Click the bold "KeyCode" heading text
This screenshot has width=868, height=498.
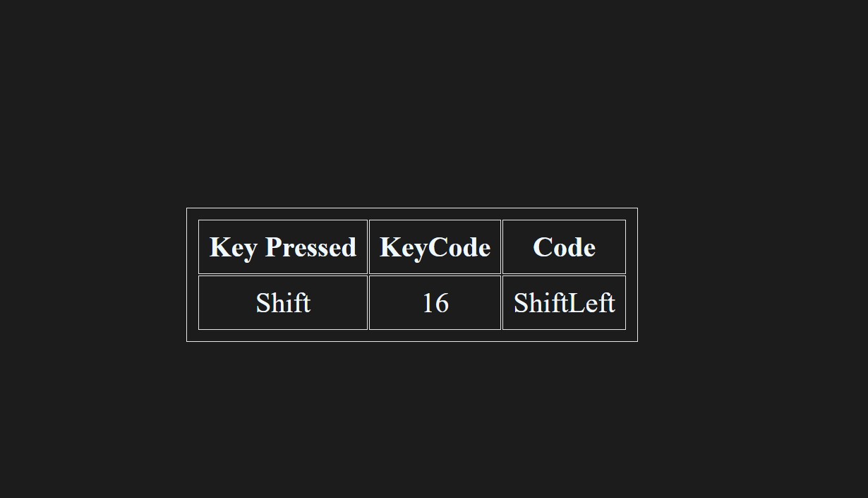point(435,247)
